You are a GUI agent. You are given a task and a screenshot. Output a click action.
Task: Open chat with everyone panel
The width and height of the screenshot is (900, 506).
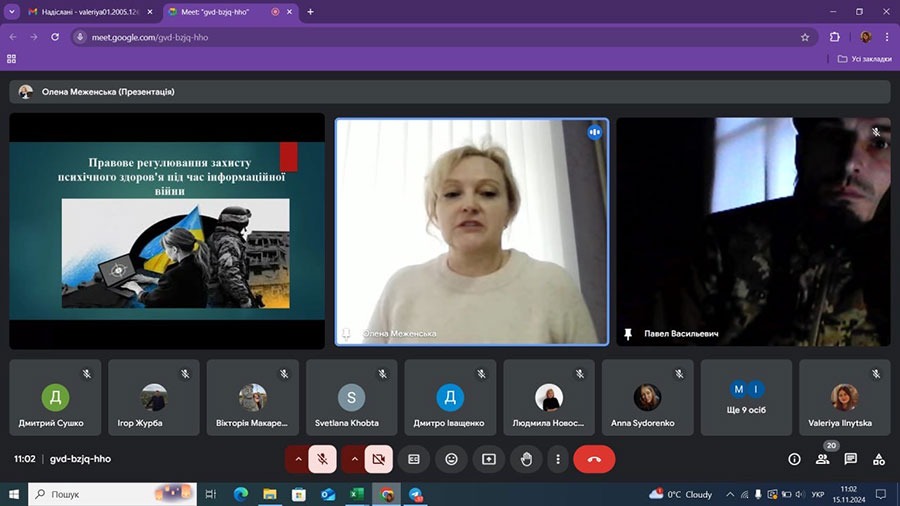coord(850,459)
